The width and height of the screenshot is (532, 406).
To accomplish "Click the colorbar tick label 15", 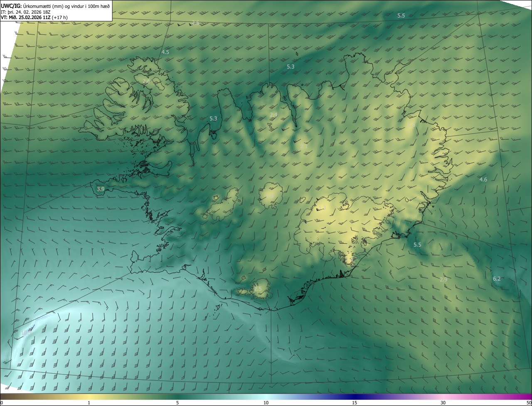I will [x=355, y=403].
